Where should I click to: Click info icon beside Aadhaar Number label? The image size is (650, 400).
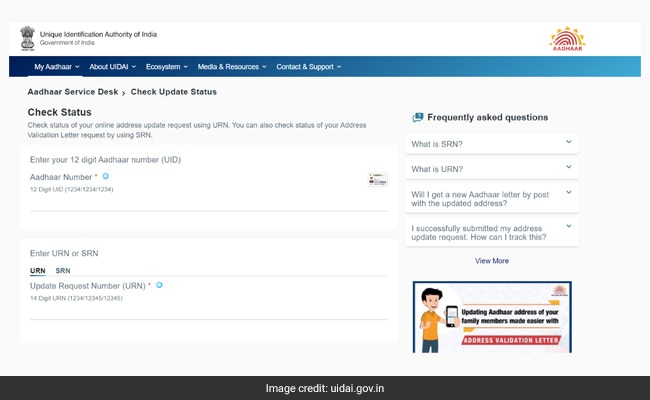105,176
